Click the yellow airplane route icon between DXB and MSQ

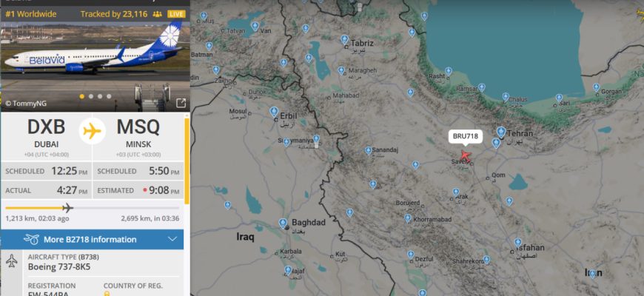[92, 132]
